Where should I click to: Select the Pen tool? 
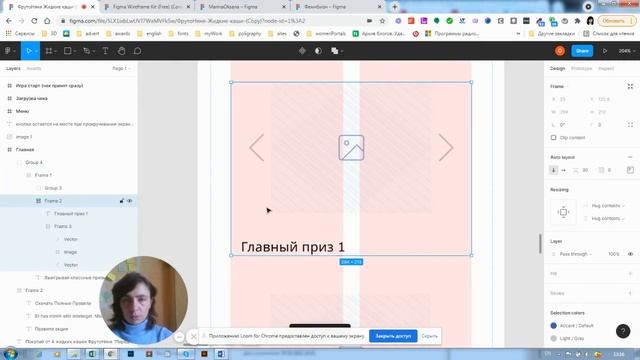coord(86,51)
